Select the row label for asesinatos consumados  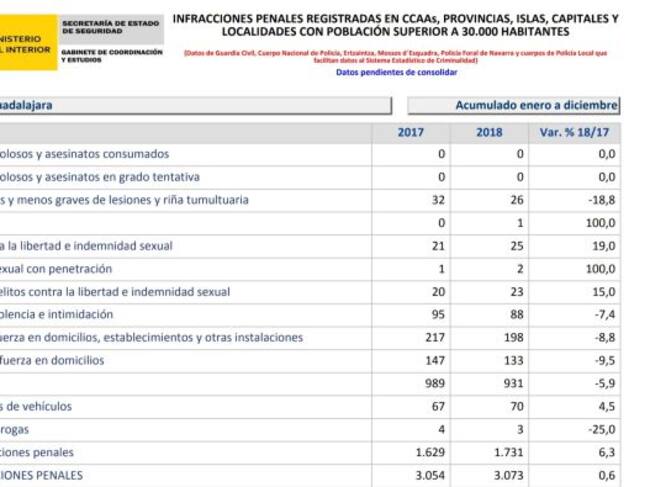[x=85, y=154]
